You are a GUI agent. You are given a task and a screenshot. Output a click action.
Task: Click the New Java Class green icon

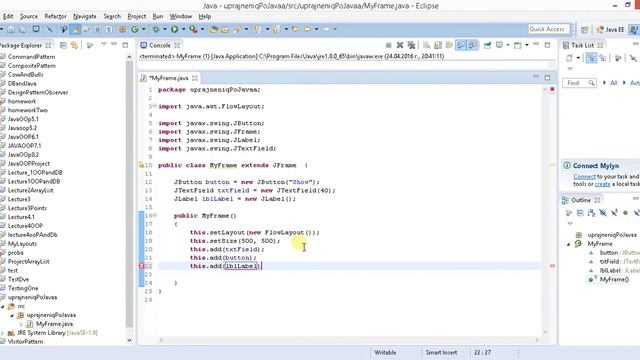click(135, 29)
